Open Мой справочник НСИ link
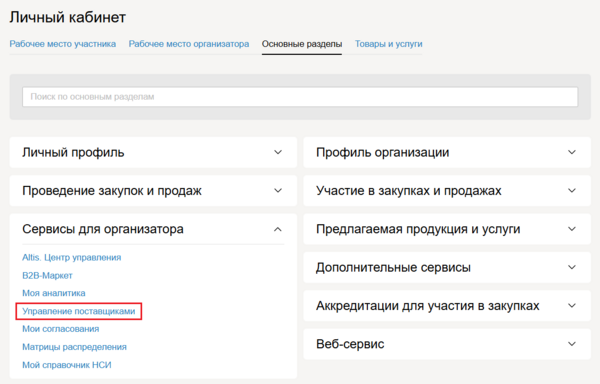This screenshot has width=600, height=384. 67,365
